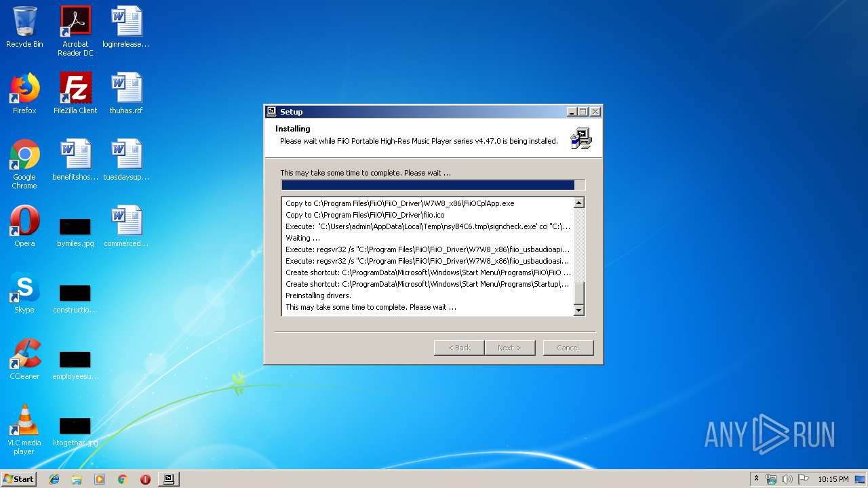Viewport: 868px width, 488px height.
Task: Click the installation progress bar
Action: (433, 185)
